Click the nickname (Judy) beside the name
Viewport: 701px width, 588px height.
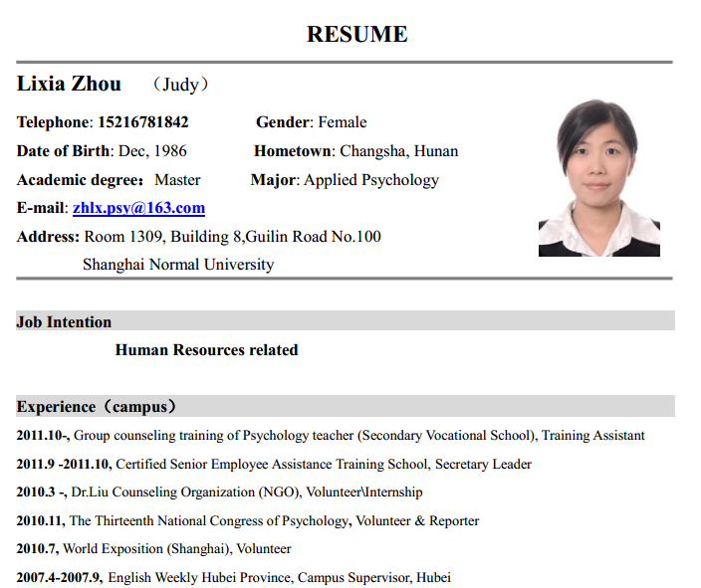coord(180,85)
